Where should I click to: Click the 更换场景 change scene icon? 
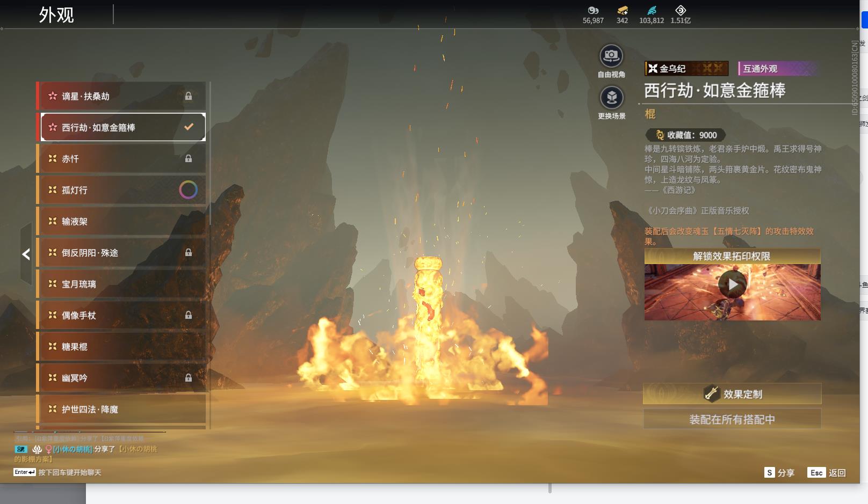[x=611, y=98]
